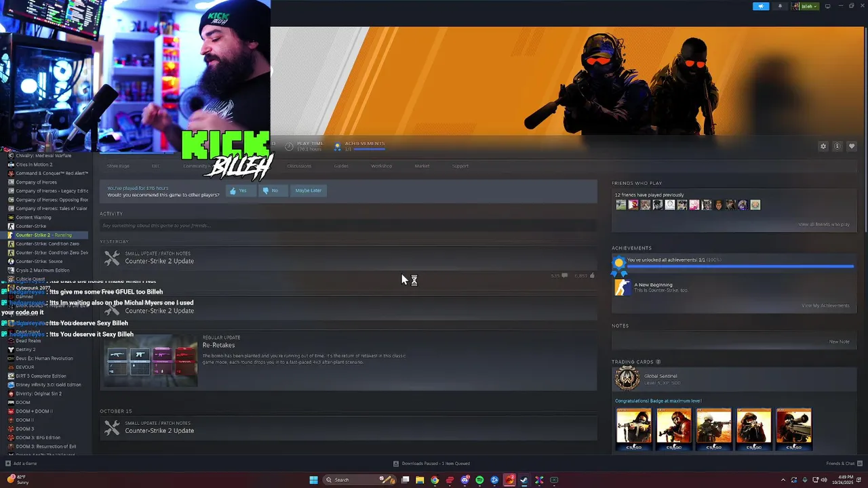Show hidden system tray icons chevron

click(783, 480)
